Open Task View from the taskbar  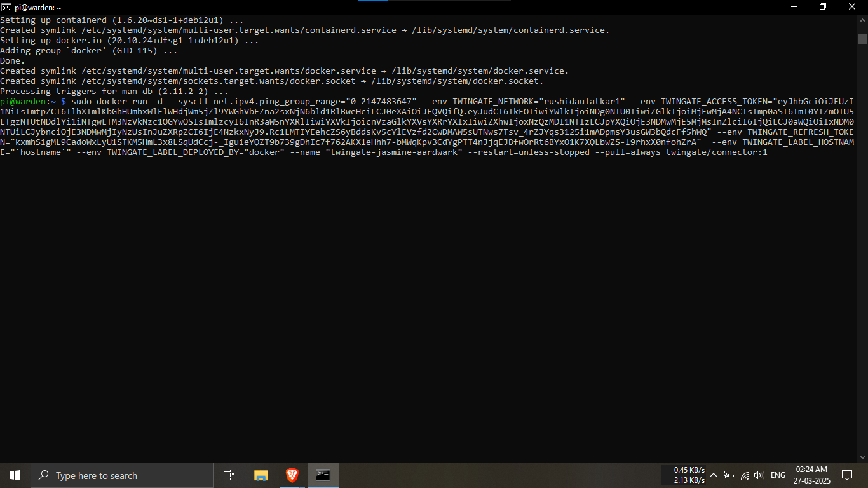pyautogui.click(x=229, y=475)
